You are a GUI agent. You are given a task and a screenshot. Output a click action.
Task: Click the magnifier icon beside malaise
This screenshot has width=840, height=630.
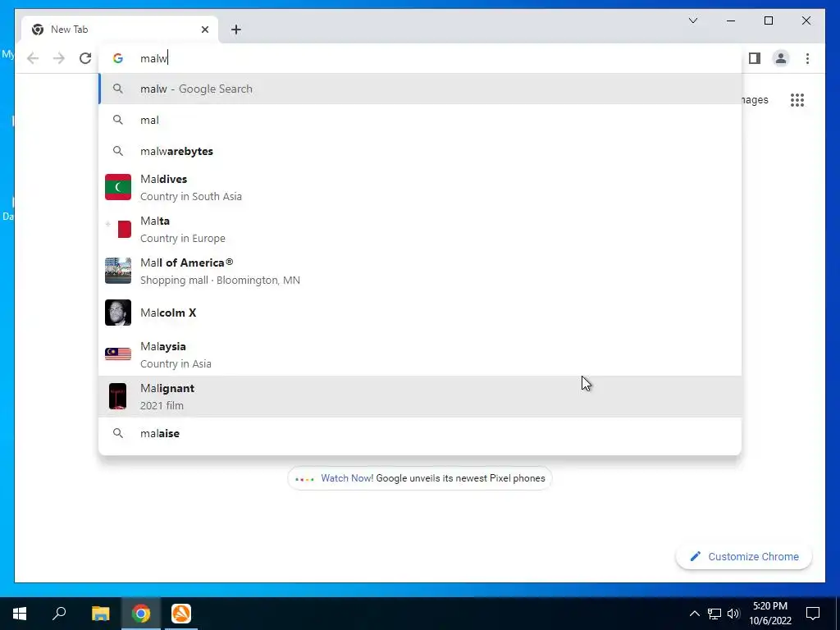(x=118, y=433)
